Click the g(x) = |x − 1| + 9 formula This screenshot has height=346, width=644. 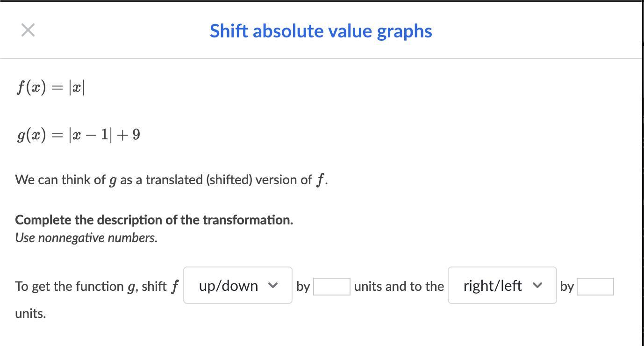(79, 135)
